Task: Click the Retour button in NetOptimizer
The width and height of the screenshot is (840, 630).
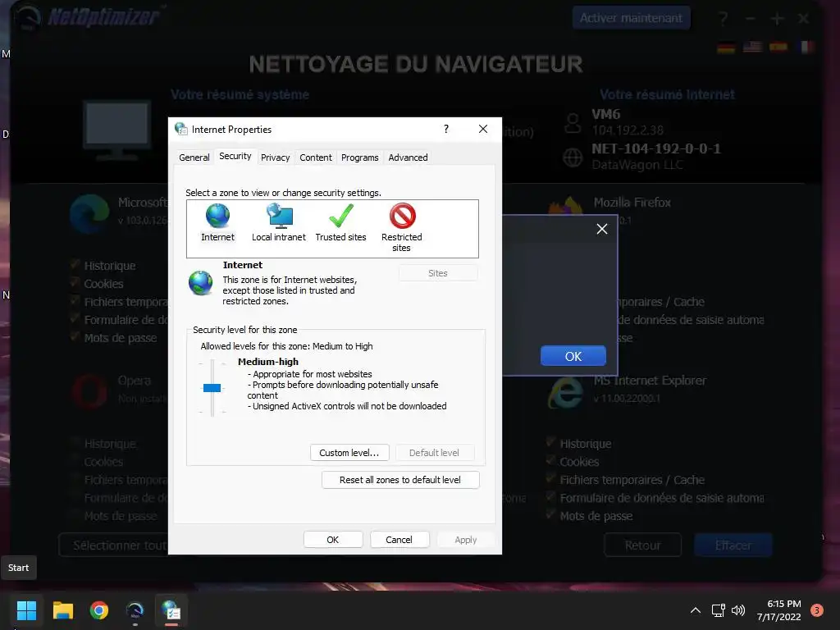Action: (643, 546)
